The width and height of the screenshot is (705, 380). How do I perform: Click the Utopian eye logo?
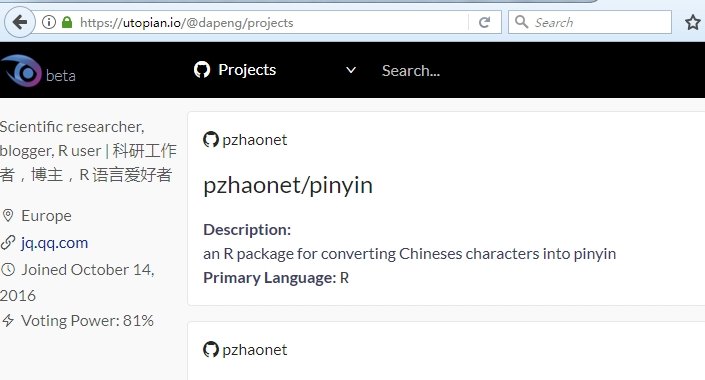[x=21, y=71]
